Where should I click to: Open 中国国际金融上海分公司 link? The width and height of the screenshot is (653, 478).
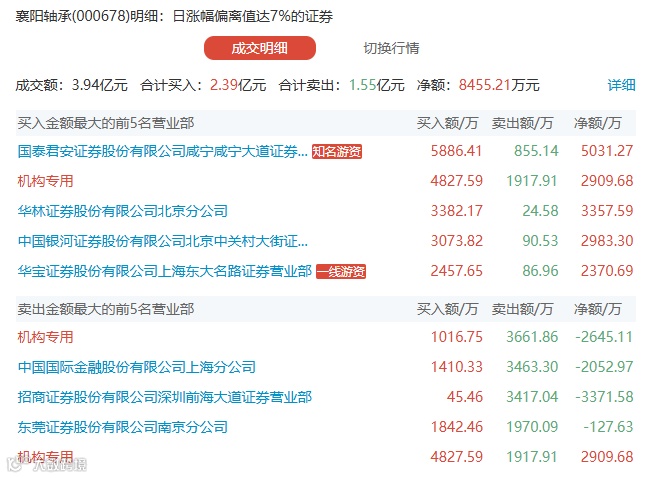137,367
